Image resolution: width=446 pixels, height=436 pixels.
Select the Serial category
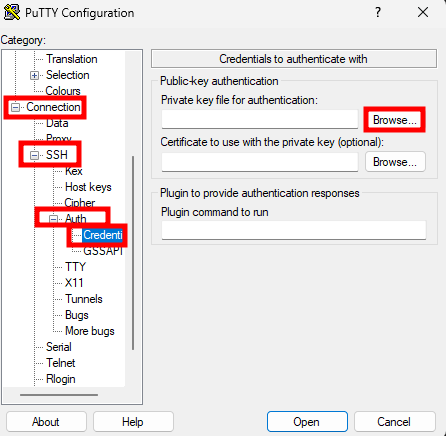[59, 347]
